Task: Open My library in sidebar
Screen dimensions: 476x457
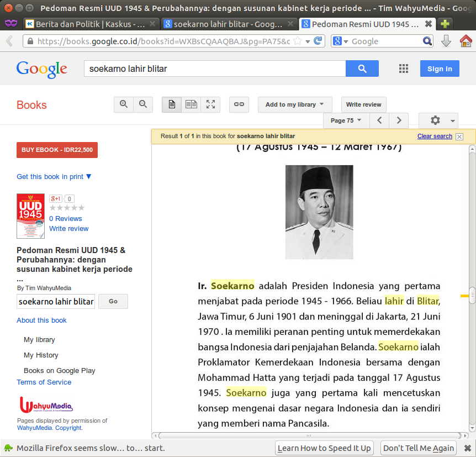Action: pos(39,340)
